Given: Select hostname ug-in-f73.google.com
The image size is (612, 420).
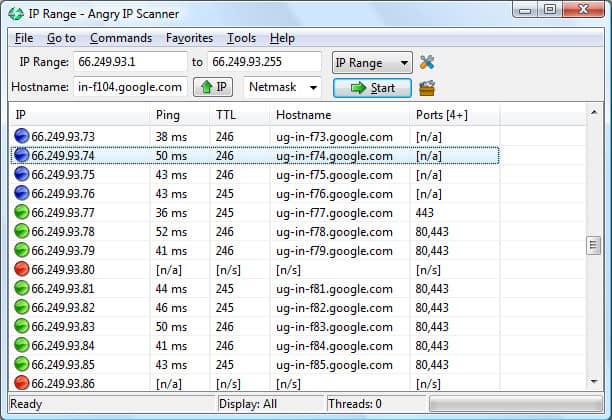Looking at the screenshot, I should [x=334, y=137].
